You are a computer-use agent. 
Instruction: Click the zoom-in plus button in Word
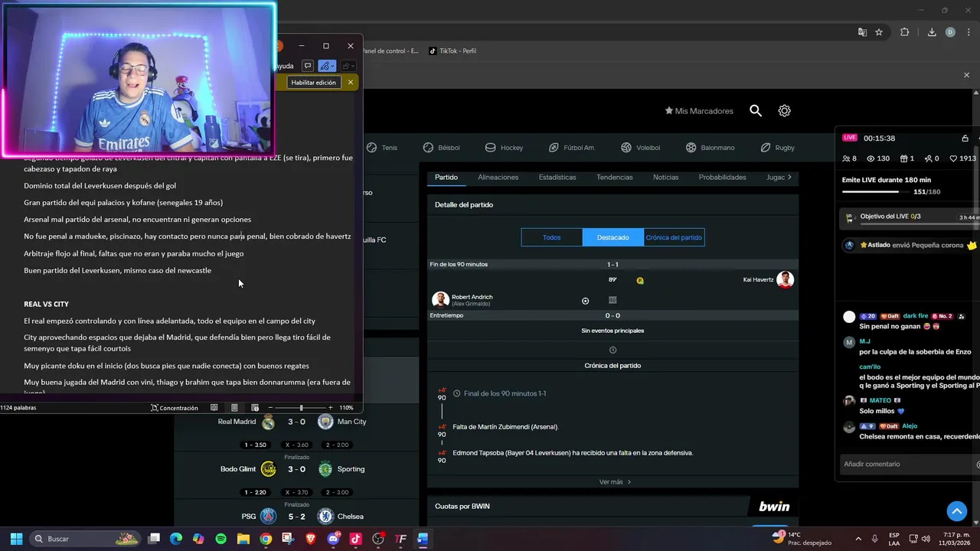tap(330, 408)
